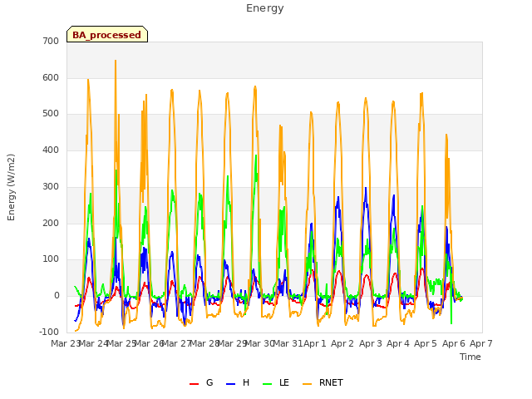Screen dimensions: 532x399
Task: Click the Apr 4 x-axis date label
Action: tap(398, 343)
